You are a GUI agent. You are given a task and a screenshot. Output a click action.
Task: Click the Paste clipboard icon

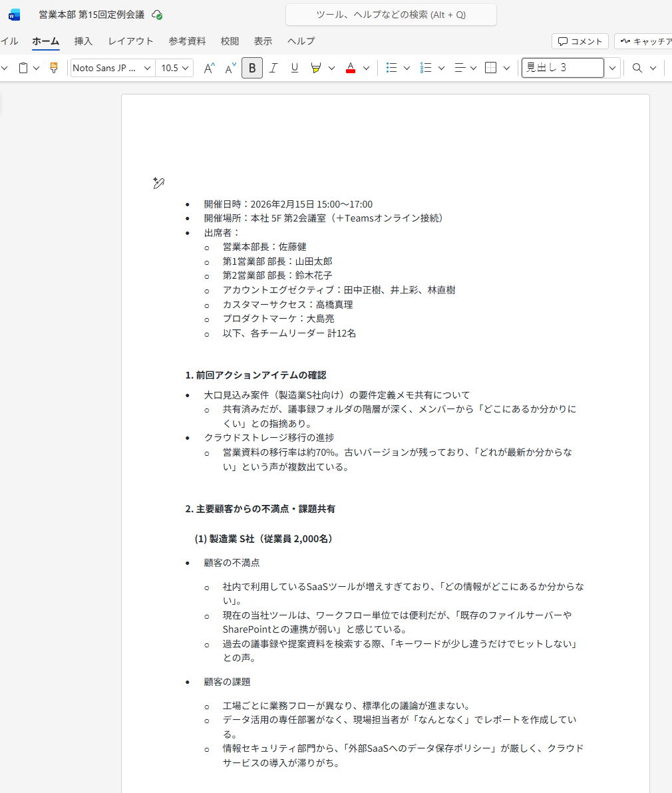click(x=23, y=68)
